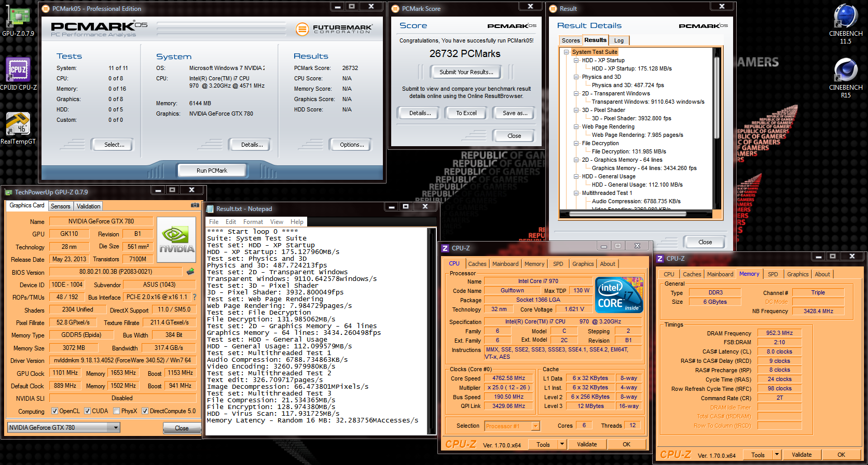Viewport: 868px width, 465px height.
Task: Collapse the File Decryption node
Action: click(576, 143)
